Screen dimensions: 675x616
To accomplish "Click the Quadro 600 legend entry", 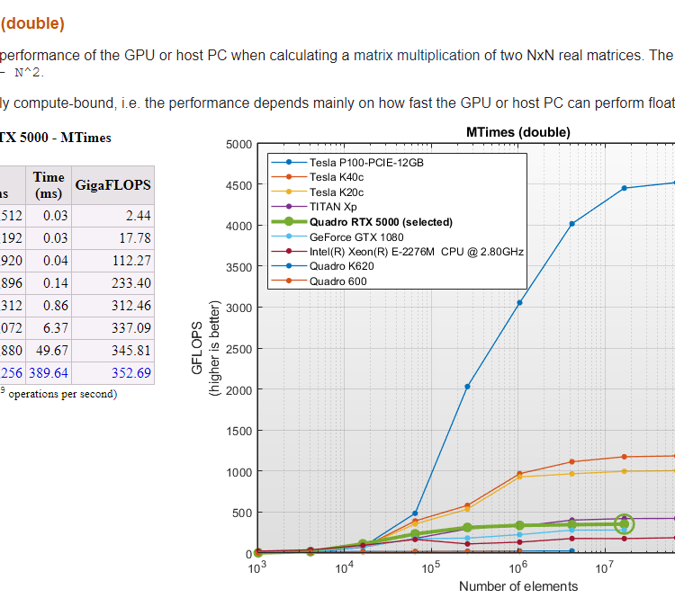I will 338,281.
